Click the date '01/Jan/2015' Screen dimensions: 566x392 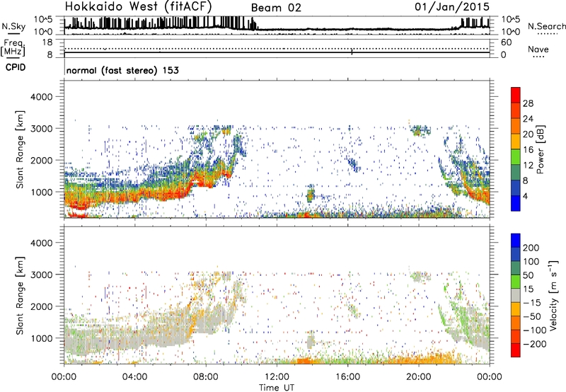[451, 6]
